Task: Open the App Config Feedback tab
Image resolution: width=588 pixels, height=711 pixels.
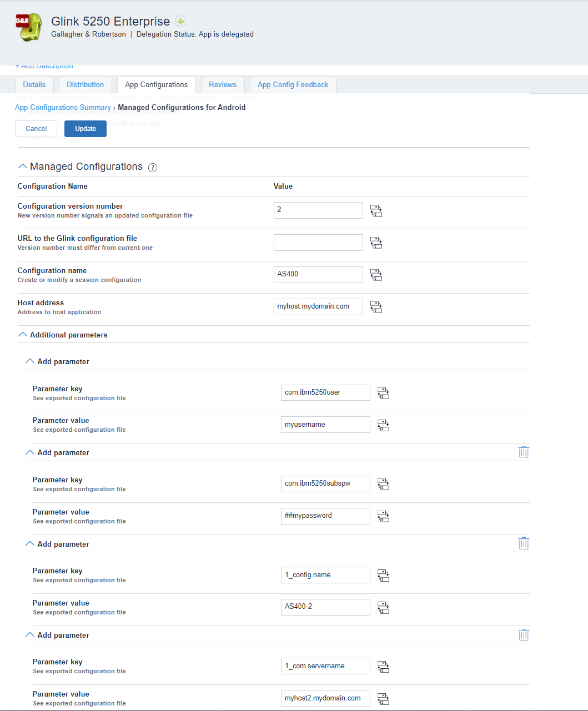Action: 293,85
